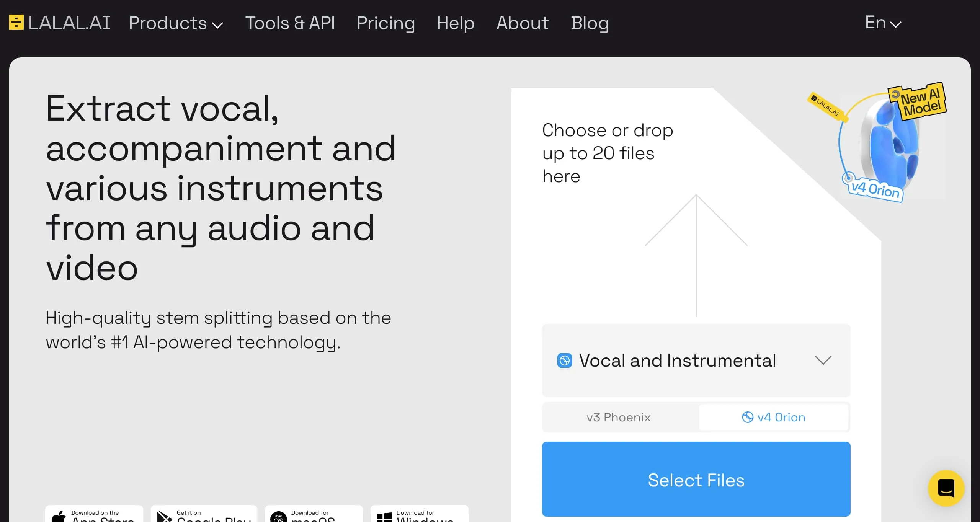Select the v4 Orion model option

(774, 417)
